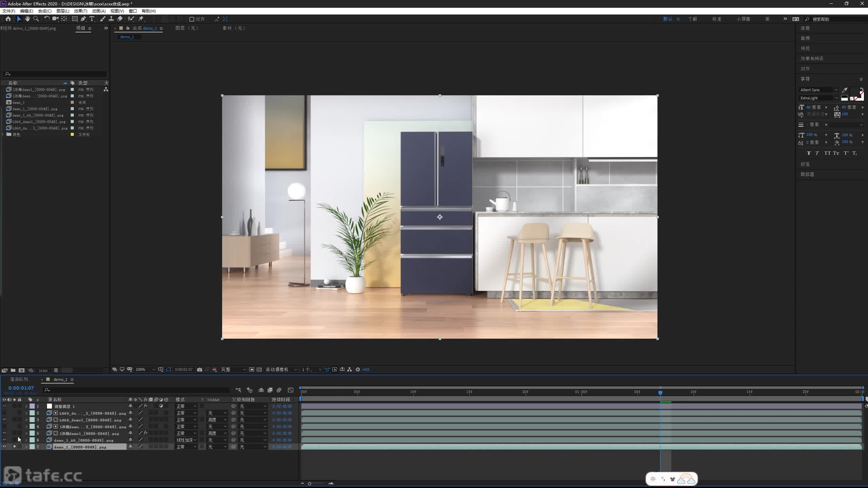This screenshot has height=488, width=868.
Task: Show layer 2 LOGO_de visibility eye
Action: (x=4, y=413)
